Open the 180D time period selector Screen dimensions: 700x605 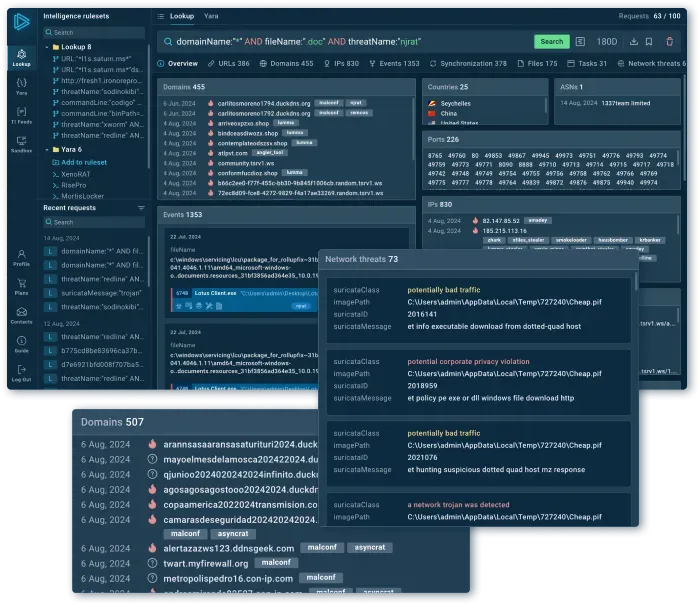pos(606,41)
